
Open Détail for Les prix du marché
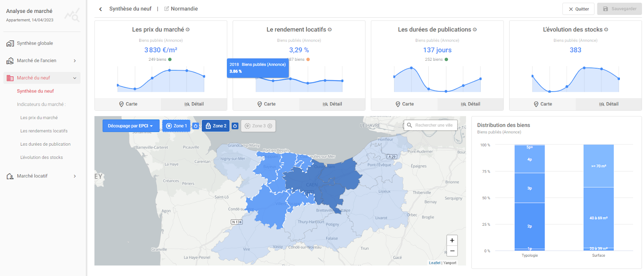194,104
